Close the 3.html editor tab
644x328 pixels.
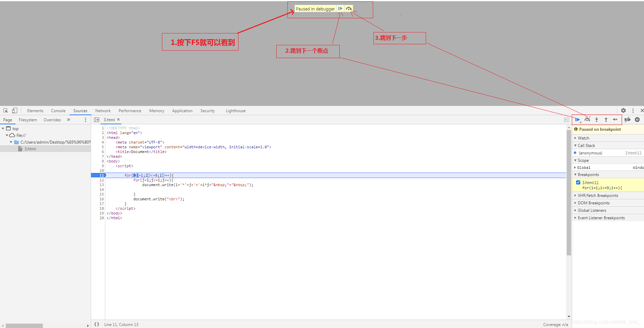tap(118, 120)
